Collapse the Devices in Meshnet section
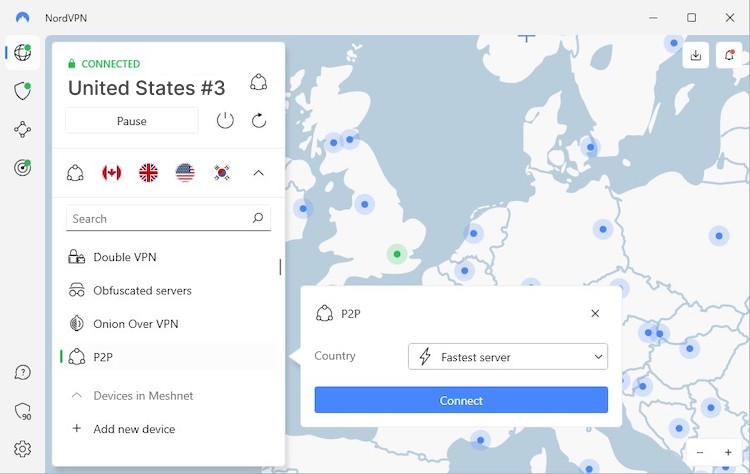This screenshot has width=750, height=474. [77, 396]
